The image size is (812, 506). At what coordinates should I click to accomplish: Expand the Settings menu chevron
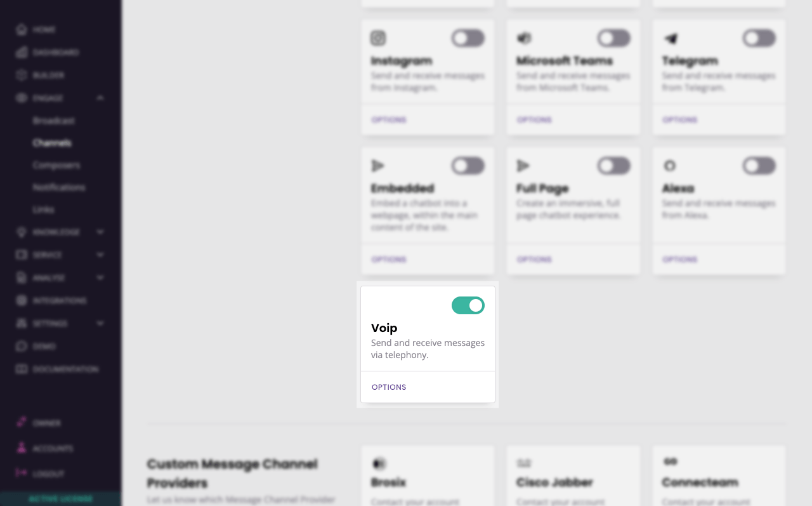100,323
